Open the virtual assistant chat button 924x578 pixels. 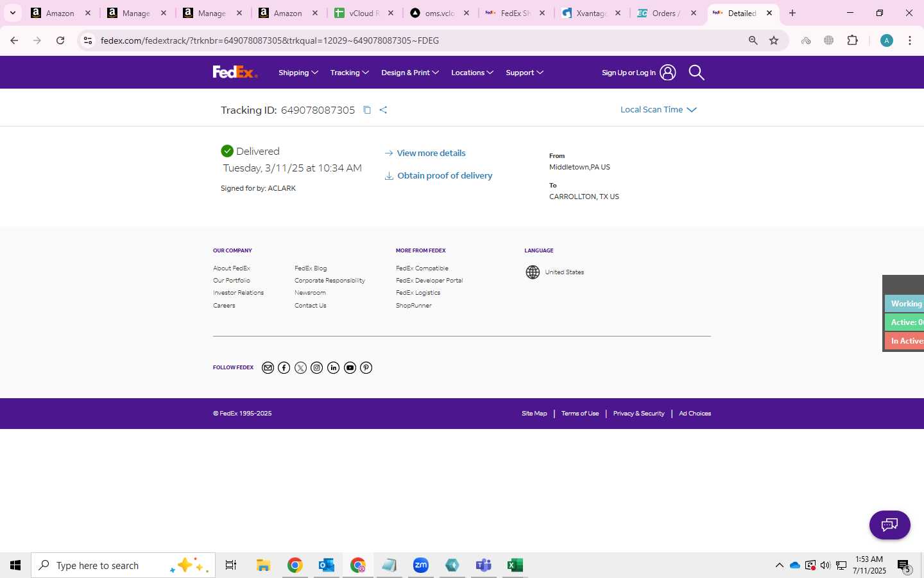click(x=889, y=525)
